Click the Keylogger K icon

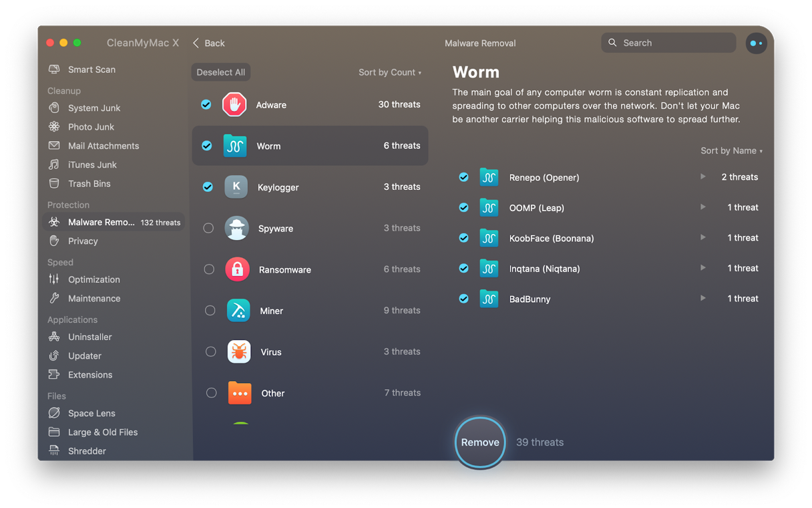(x=236, y=186)
